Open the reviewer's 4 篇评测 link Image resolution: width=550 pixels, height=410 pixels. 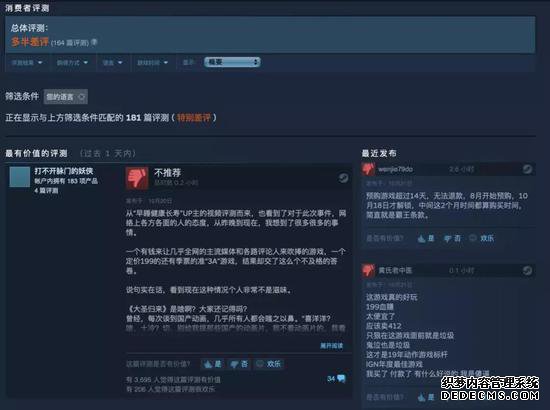46,190
